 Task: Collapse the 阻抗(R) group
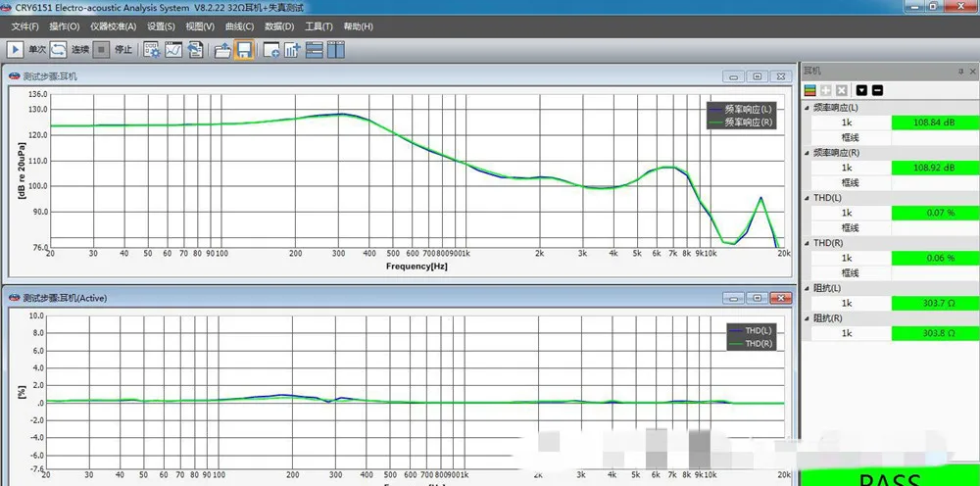808,318
